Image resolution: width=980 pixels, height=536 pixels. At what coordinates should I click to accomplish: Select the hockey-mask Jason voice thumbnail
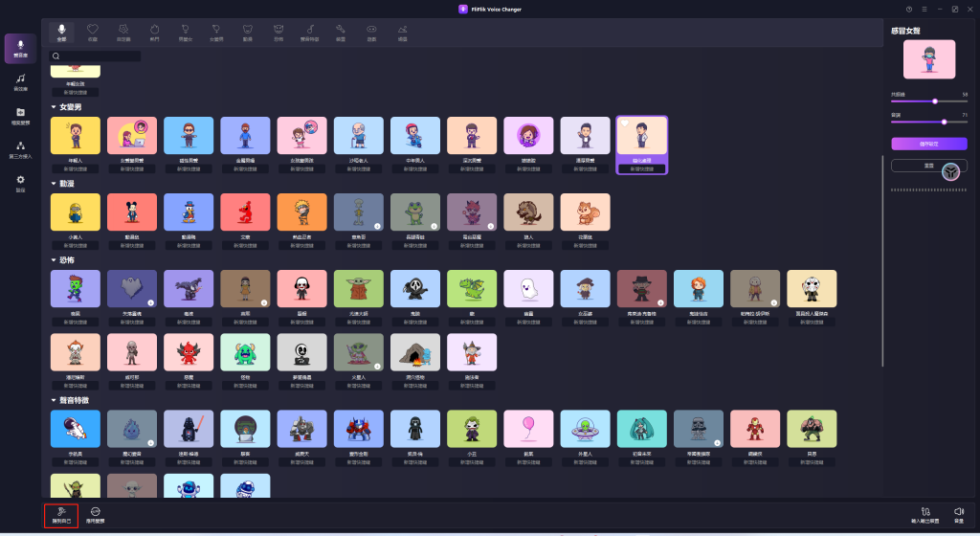click(812, 289)
